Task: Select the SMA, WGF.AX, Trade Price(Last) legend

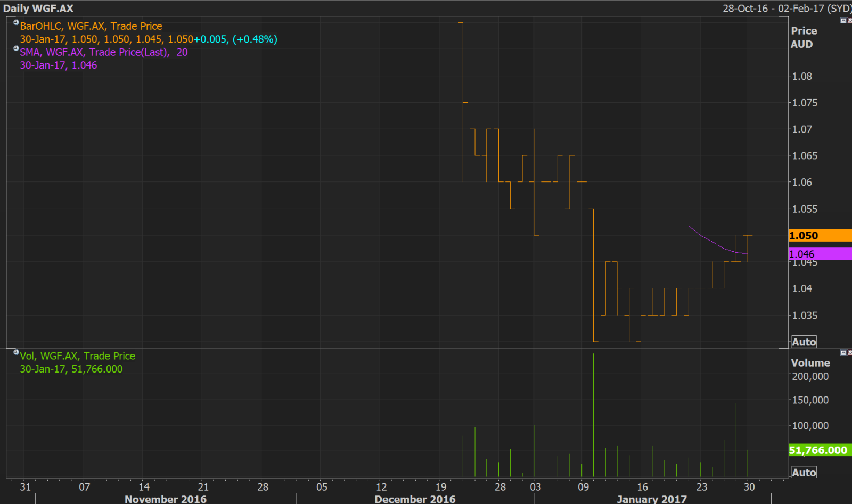Action: 104,52
